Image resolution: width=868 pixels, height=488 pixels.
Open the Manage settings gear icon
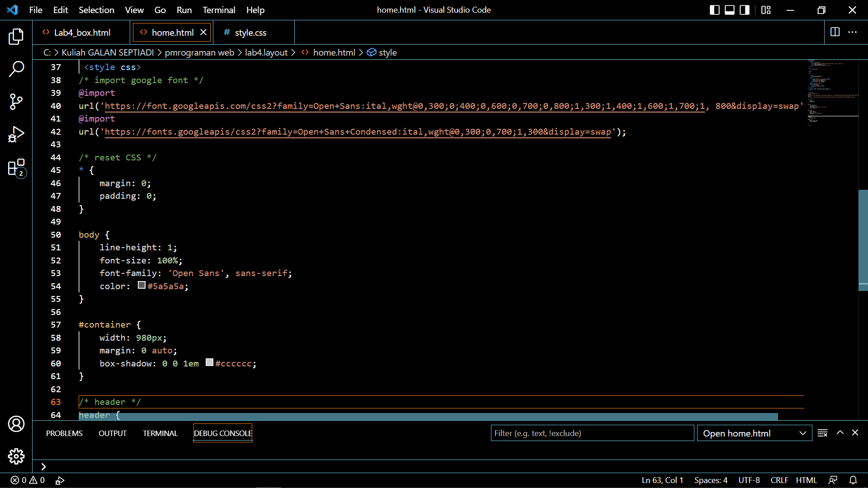[x=16, y=456]
